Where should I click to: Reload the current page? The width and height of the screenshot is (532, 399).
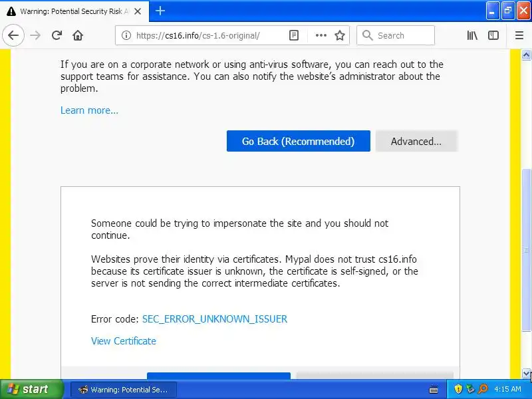click(x=57, y=35)
